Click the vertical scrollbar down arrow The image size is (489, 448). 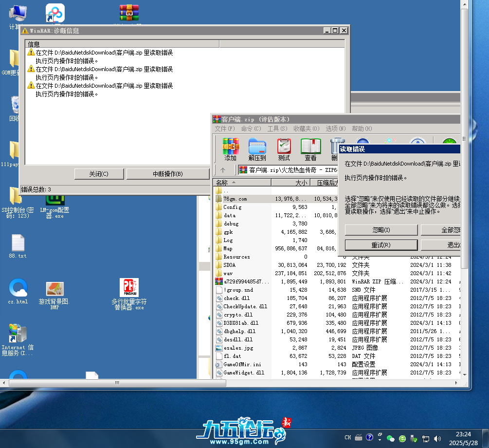tap(465, 374)
